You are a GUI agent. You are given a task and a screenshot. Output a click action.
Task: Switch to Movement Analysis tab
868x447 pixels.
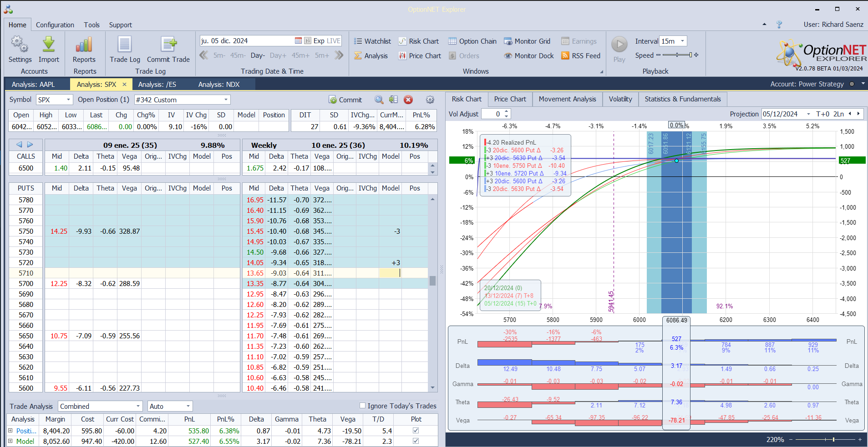pos(567,99)
